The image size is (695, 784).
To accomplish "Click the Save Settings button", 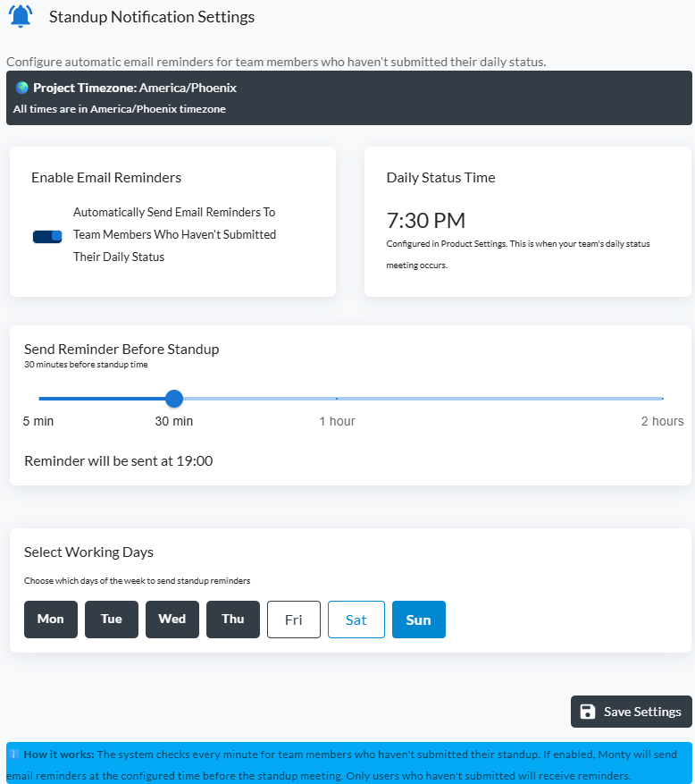I will click(632, 711).
